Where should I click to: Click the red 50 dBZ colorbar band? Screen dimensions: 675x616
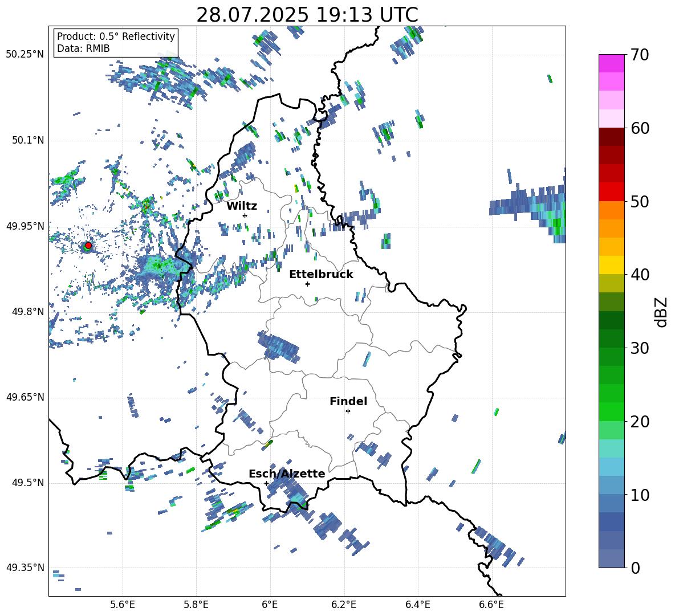pos(611,191)
